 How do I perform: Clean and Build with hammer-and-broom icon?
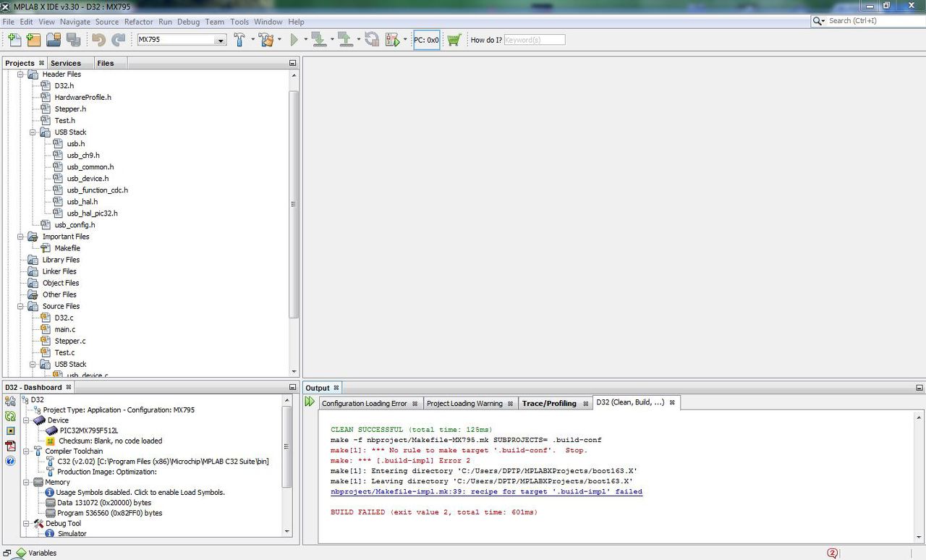(x=266, y=40)
